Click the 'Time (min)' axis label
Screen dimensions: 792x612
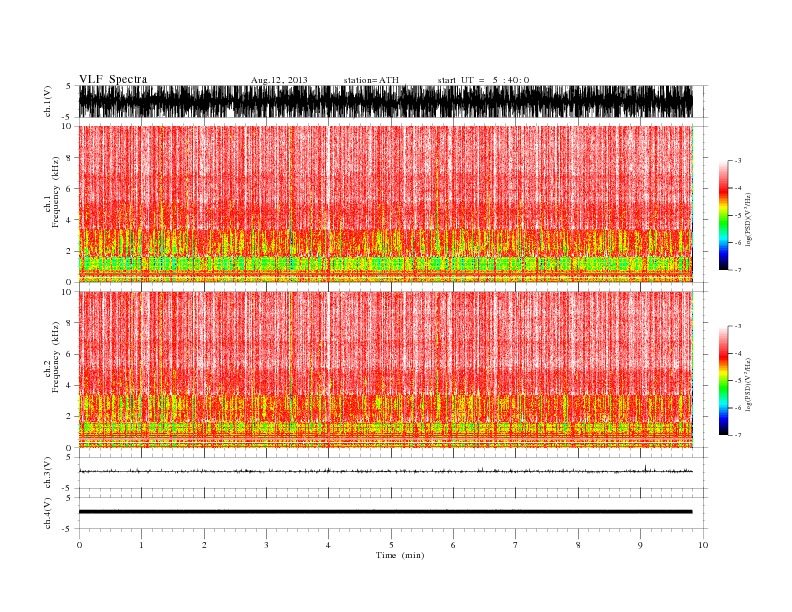[x=400, y=555]
